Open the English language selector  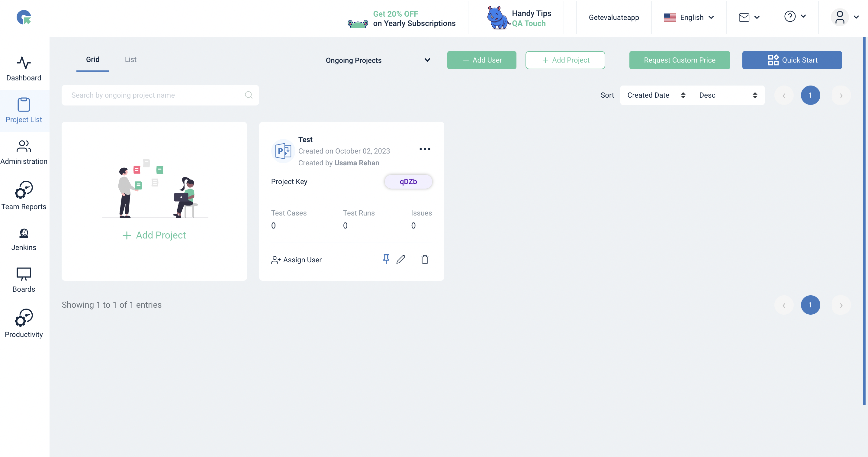[x=689, y=18]
